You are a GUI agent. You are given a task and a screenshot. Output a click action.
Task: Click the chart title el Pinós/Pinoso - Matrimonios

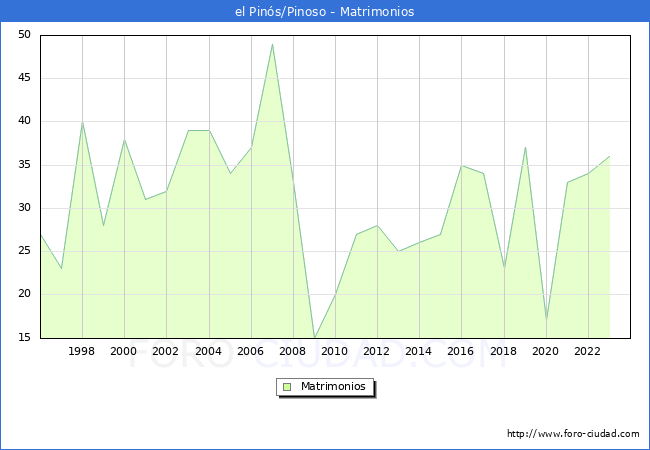(325, 12)
